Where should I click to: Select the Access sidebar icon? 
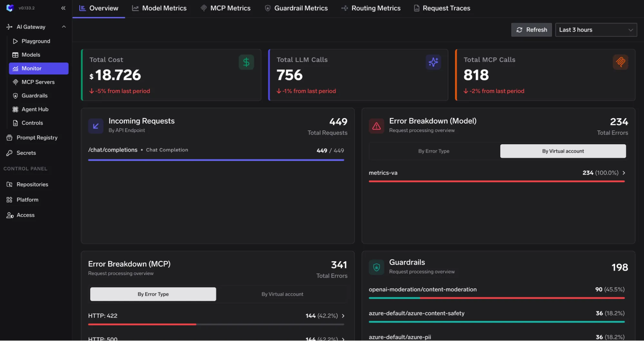[9, 215]
